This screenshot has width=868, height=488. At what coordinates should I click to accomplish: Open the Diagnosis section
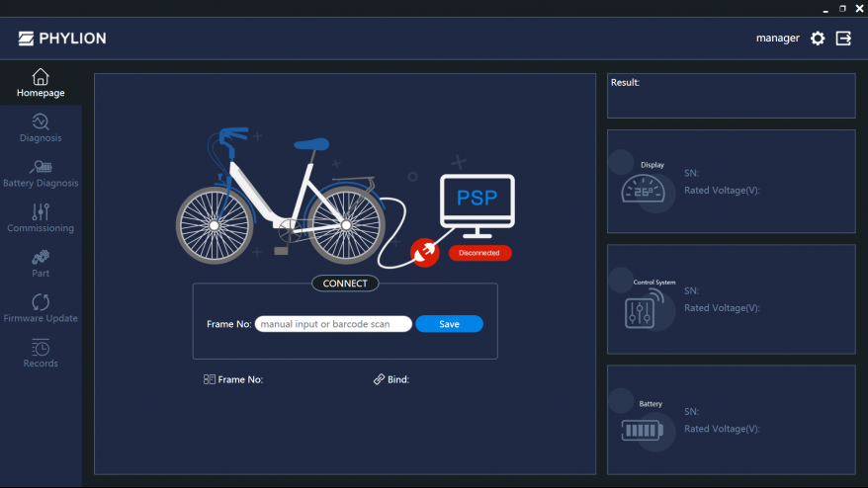41,128
